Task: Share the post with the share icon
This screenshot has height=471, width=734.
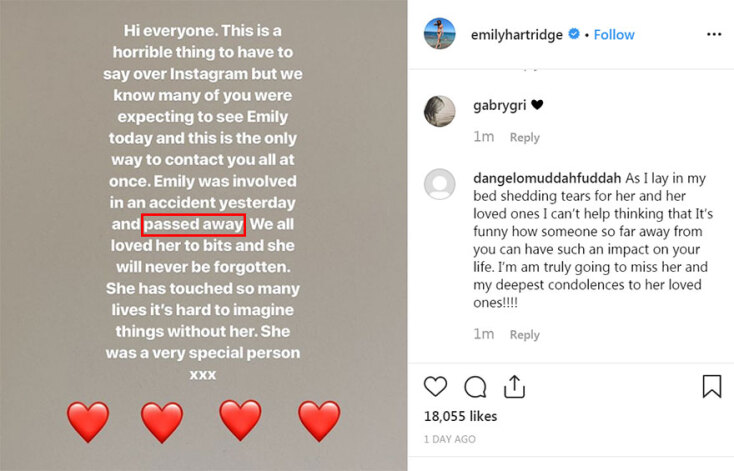Action: (514, 386)
